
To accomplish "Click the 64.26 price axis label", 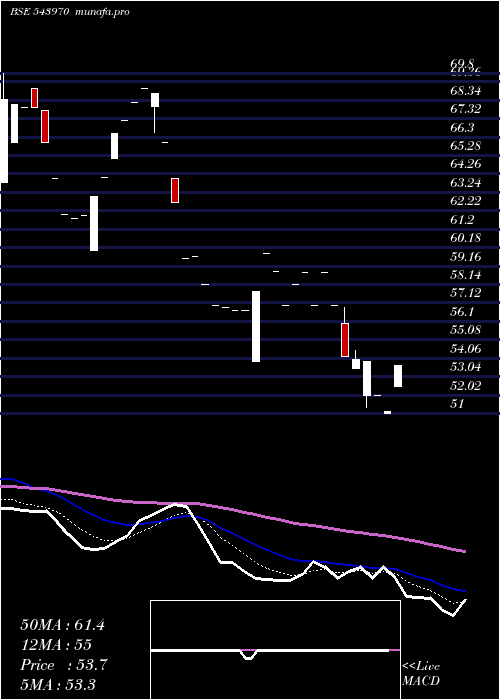I will coord(465,164).
